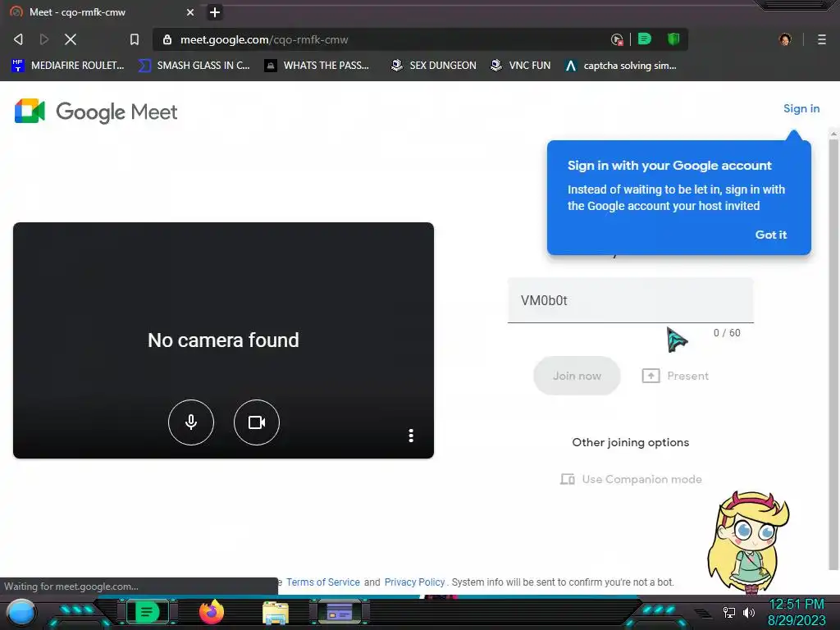This screenshot has width=840, height=630.
Task: Open the browser profile avatar
Action: (785, 39)
